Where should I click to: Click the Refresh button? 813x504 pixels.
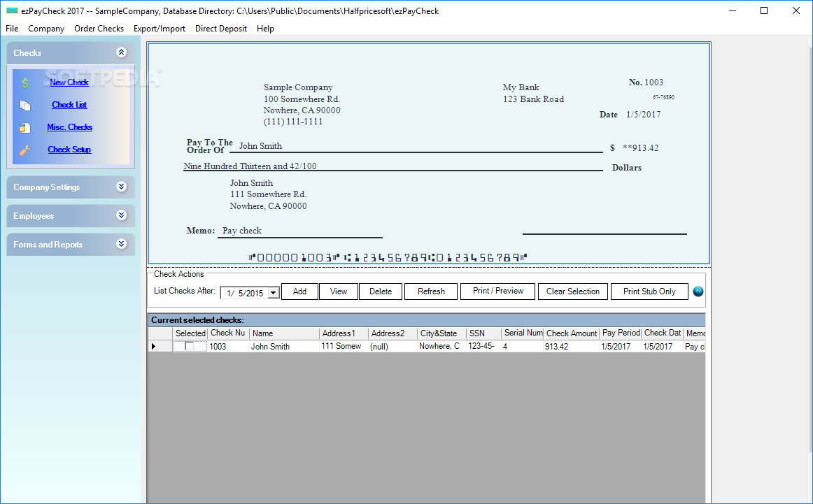coord(432,291)
